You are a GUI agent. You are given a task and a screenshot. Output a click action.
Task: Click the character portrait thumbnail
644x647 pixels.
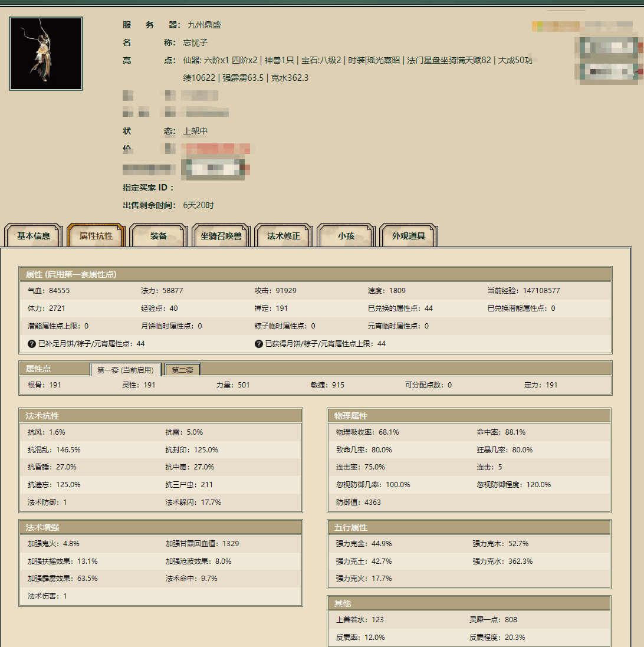point(46,54)
